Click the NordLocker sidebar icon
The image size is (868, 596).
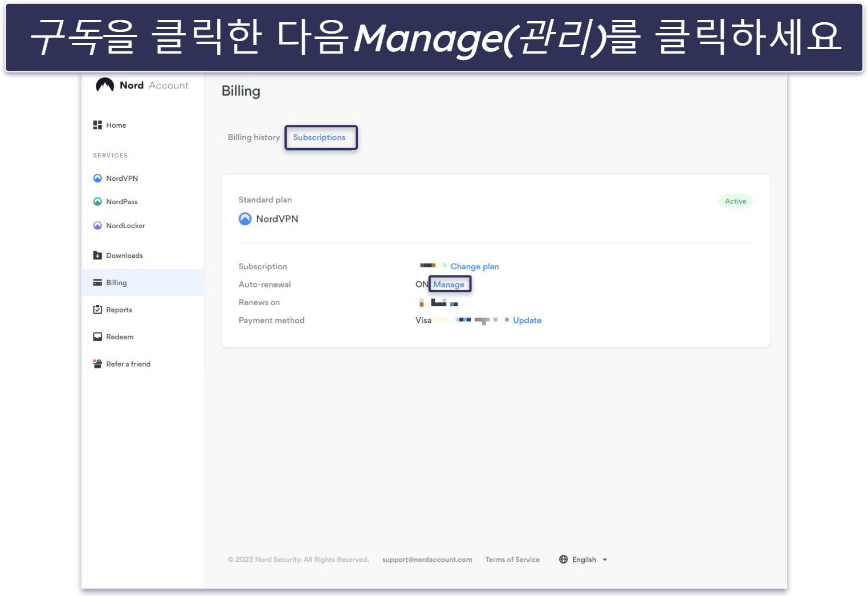(97, 225)
